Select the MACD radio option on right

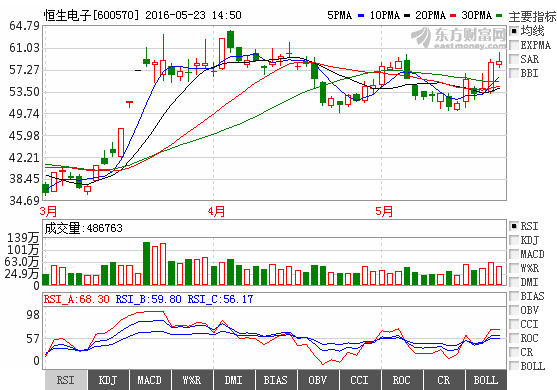[x=514, y=254]
